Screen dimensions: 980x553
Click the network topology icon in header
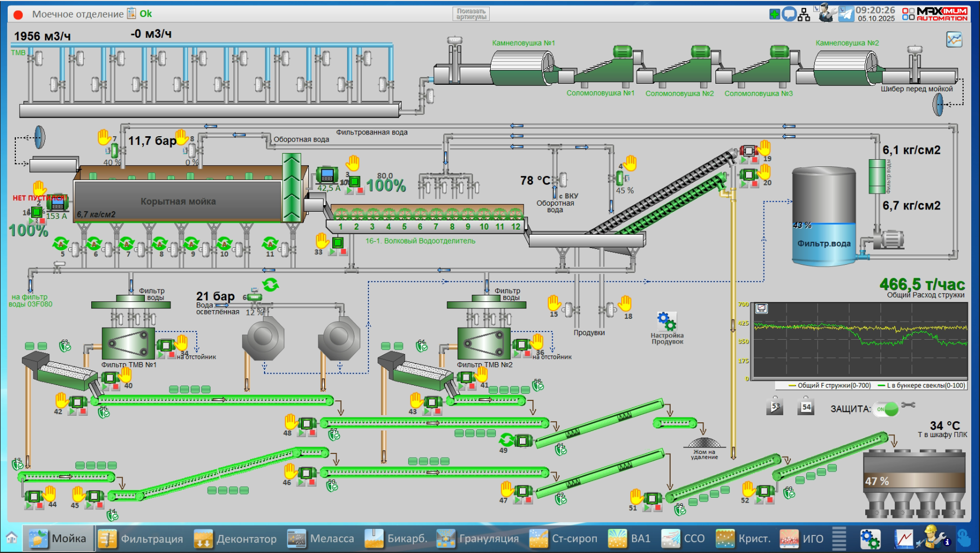[803, 14]
